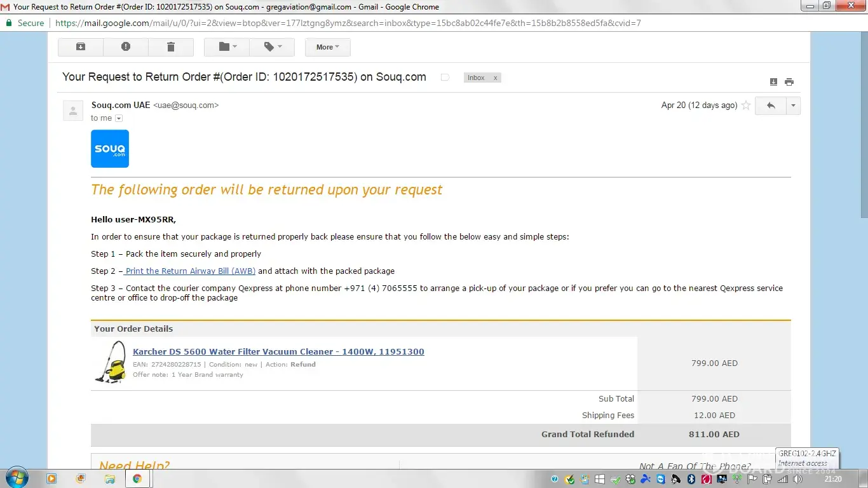Click the green wireless antenna tray icon
This screenshot has height=488, width=868.
737,479
